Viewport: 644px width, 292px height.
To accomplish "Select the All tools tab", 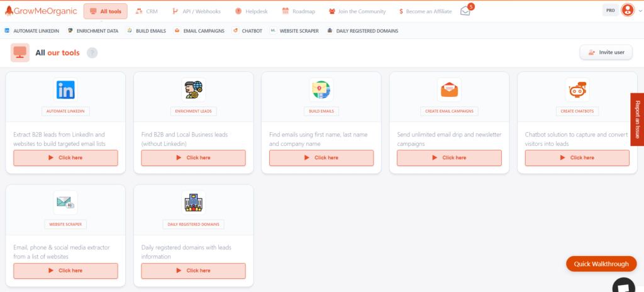I will (x=106, y=11).
